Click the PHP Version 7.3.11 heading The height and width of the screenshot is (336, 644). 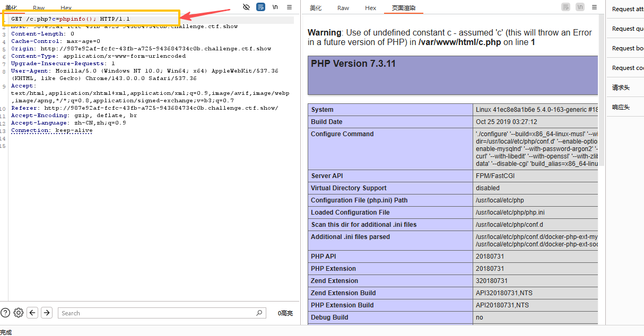click(x=353, y=64)
